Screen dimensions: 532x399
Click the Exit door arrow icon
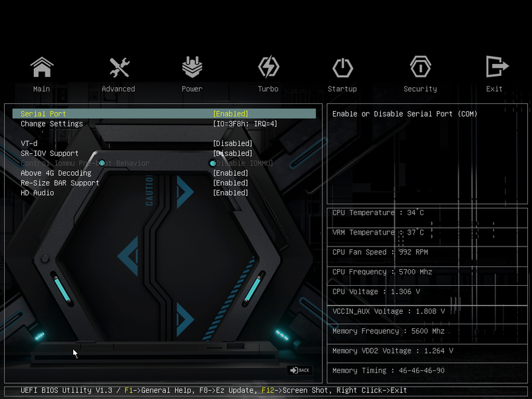click(497, 67)
